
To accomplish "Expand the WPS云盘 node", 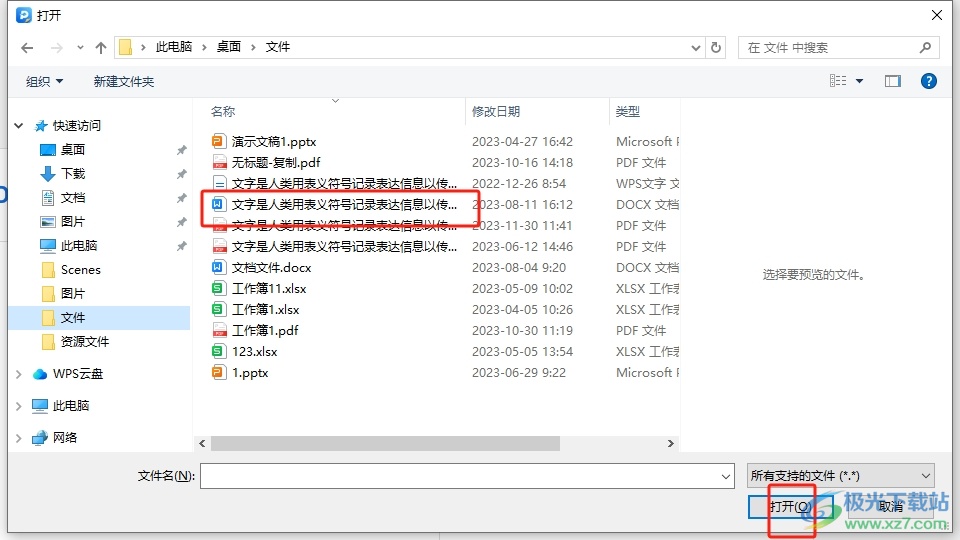I will point(18,374).
